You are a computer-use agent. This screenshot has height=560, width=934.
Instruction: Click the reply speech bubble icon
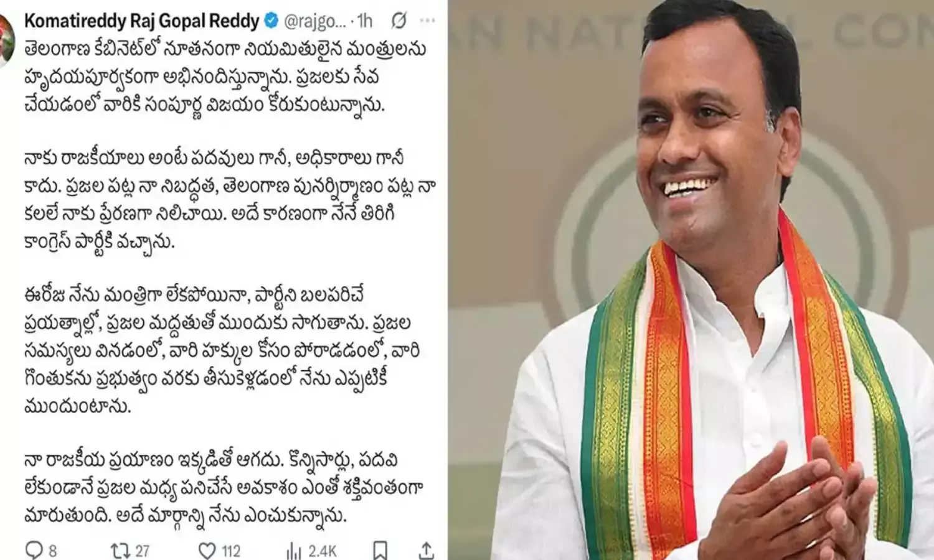(33, 550)
